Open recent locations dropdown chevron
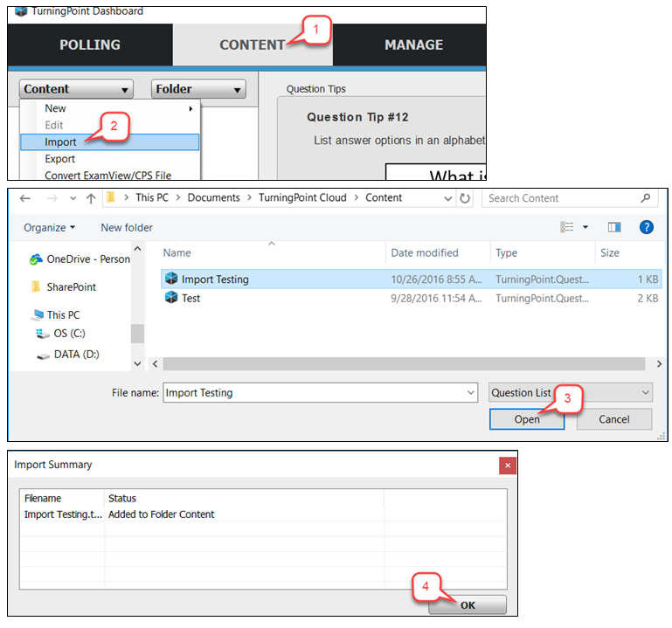 click(73, 198)
